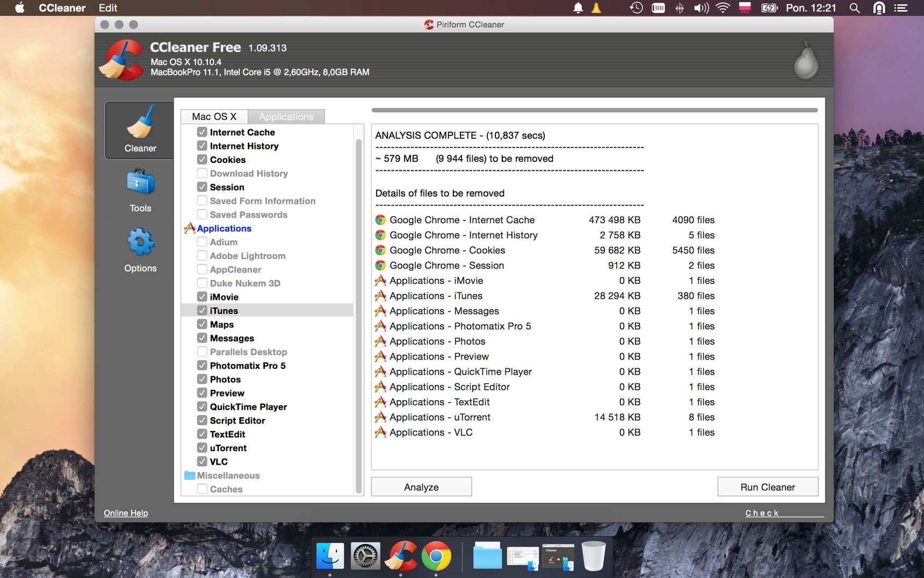924x578 pixels.
Task: Select 'Applications - QuickTime Player' result row
Action: 545,372
